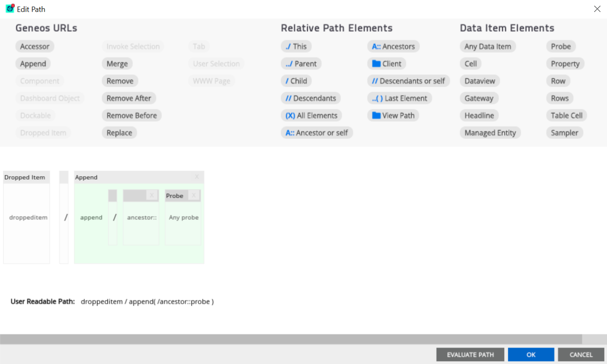The image size is (607, 364).
Task: Click the Replace URL chip
Action: tap(119, 133)
